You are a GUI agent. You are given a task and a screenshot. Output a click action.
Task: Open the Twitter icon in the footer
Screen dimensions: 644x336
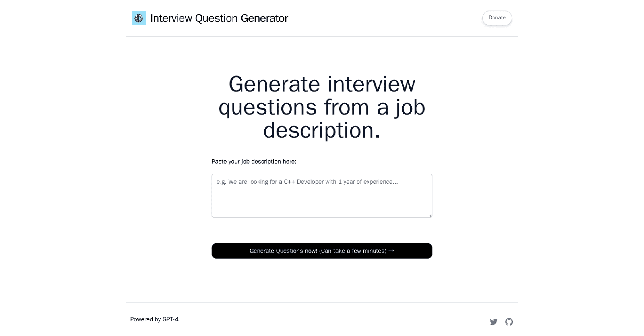[x=493, y=321]
